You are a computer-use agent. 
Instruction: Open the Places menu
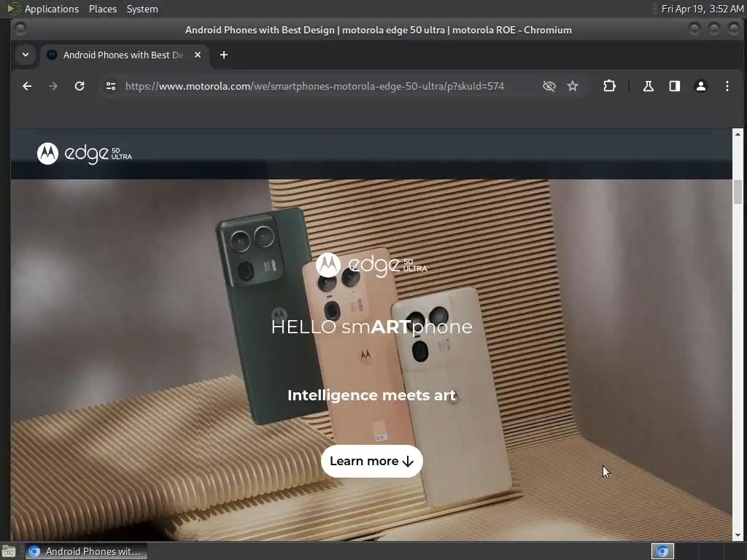tap(102, 9)
